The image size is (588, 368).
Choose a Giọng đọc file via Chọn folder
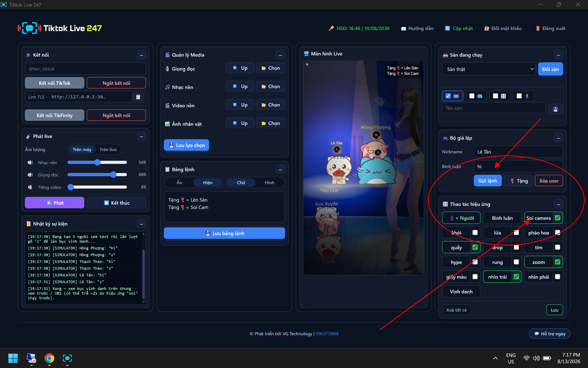(x=271, y=68)
